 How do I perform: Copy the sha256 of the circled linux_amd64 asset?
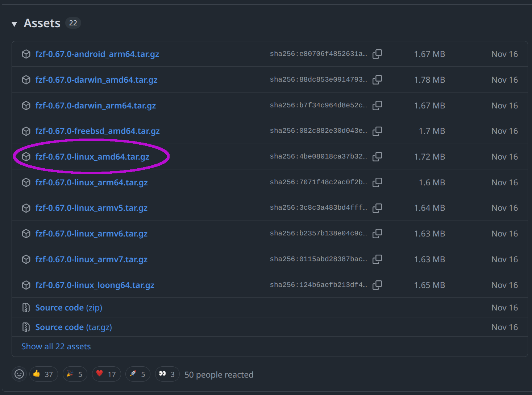pos(377,156)
